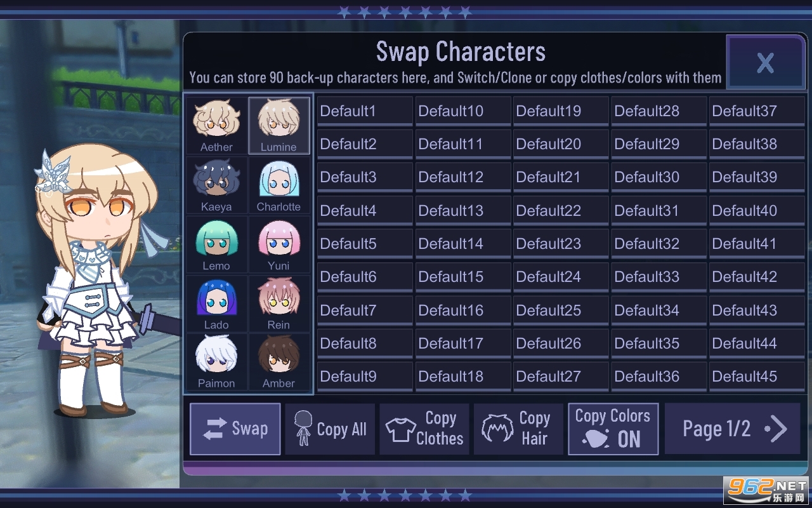Screen dimensions: 812x508
Task: Select the Default1 backup slot
Action: 365,111
